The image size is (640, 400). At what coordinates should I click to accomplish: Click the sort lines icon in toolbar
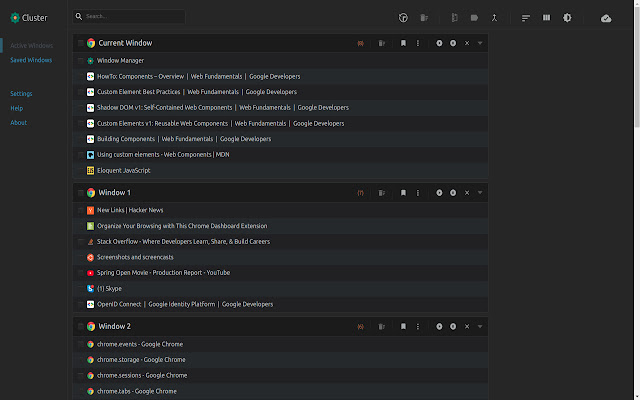526,18
